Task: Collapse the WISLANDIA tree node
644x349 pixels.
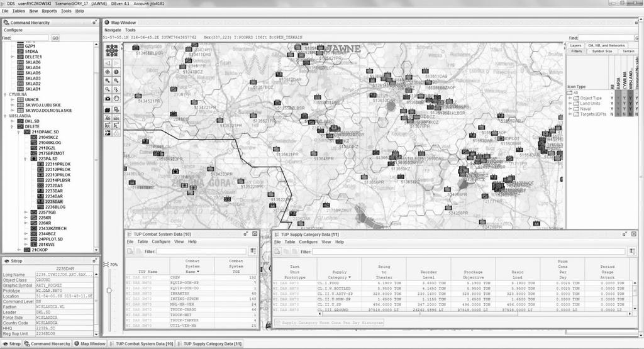Action: coord(5,116)
